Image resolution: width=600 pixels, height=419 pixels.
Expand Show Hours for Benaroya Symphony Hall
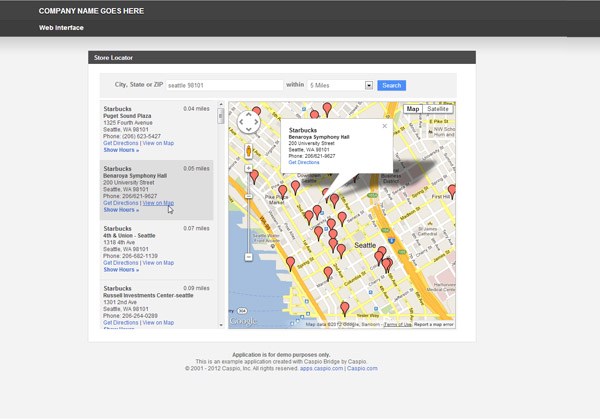click(x=121, y=210)
